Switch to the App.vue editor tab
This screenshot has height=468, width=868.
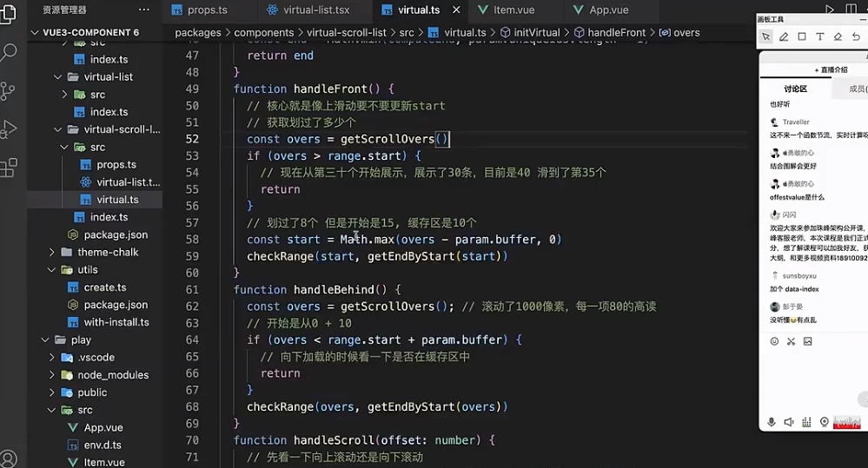tap(601, 10)
